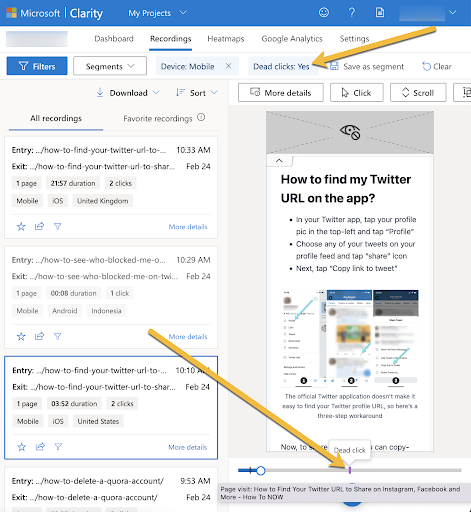Share the 10:29 AM recording
Screen dimensions: 471x512
(x=39, y=336)
